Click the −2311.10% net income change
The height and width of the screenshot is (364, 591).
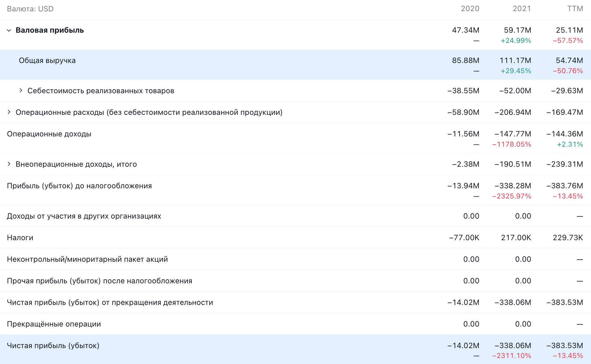[x=512, y=356]
